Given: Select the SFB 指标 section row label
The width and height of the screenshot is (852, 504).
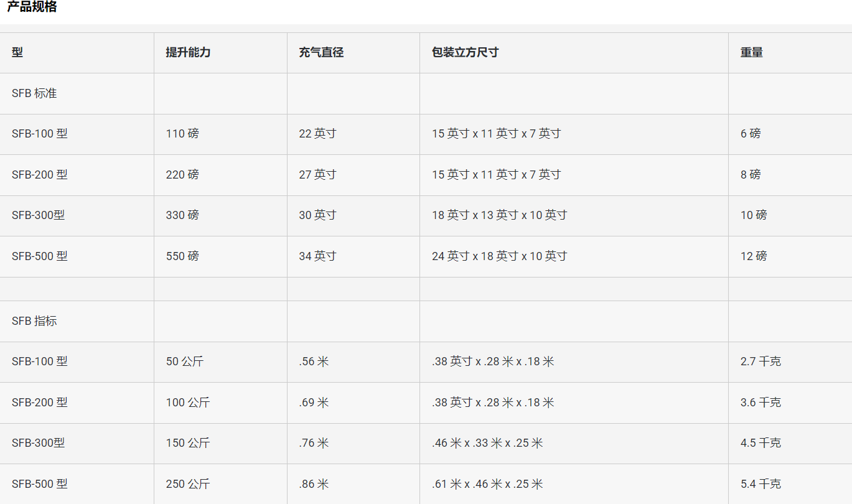Looking at the screenshot, I should [x=34, y=321].
